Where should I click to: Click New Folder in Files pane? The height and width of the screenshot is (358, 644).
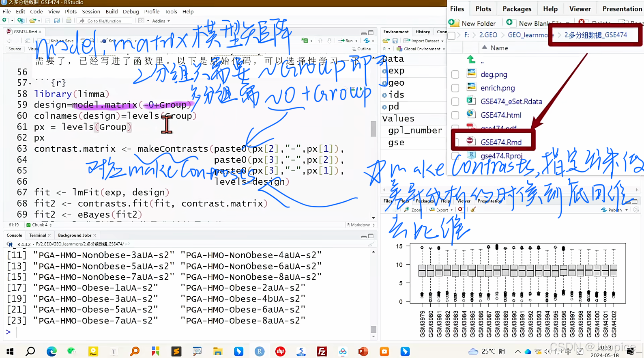click(x=472, y=23)
